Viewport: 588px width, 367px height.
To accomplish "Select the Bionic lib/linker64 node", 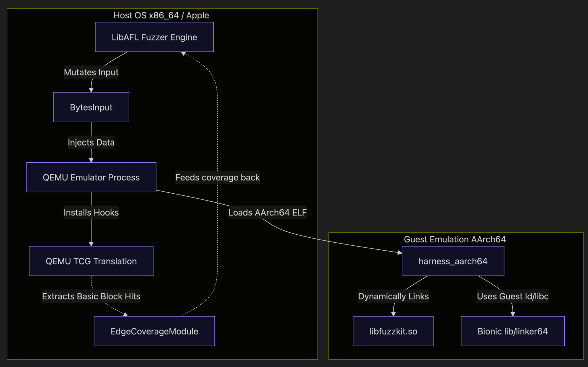I will 512,331.
